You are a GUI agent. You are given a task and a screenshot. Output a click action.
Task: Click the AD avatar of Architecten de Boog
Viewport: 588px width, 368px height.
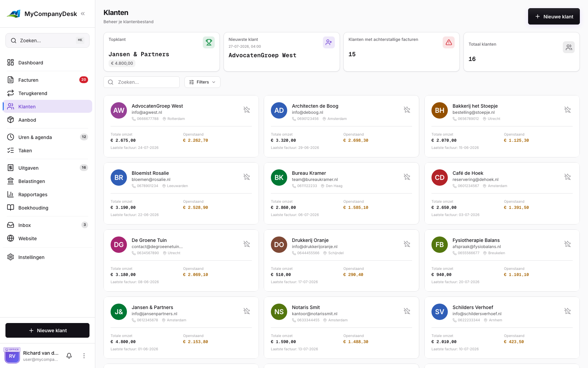pyautogui.click(x=279, y=110)
